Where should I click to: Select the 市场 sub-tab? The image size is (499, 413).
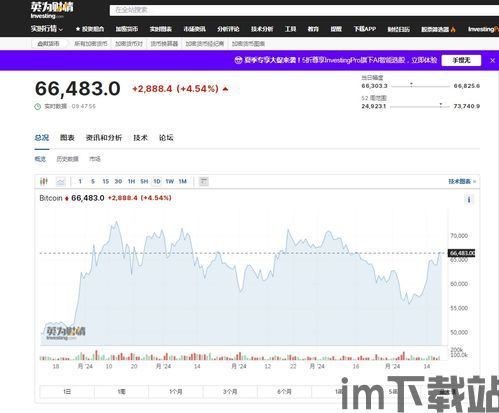point(95,159)
